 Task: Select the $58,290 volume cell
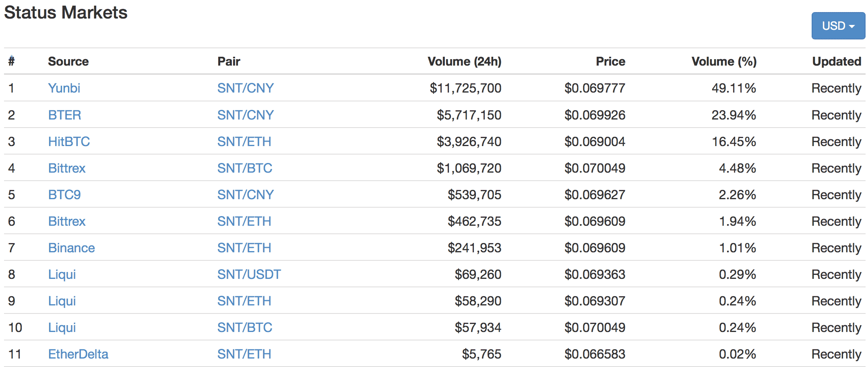pos(478,301)
